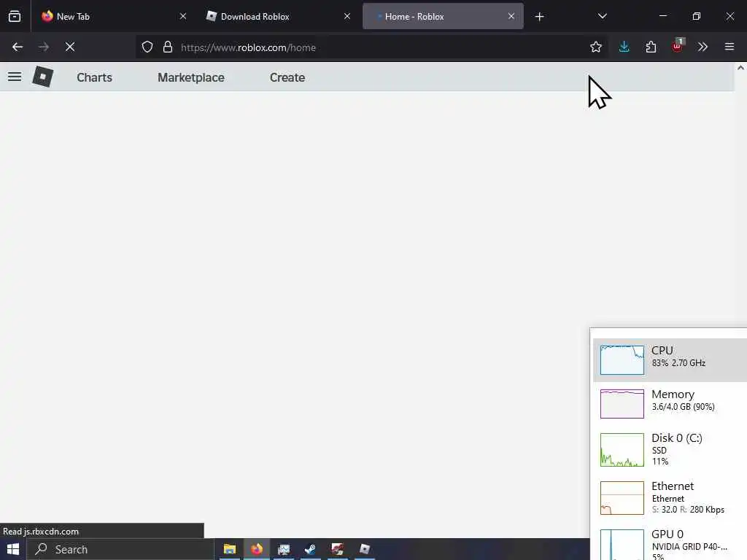Image resolution: width=747 pixels, height=560 pixels.
Task: Select the Home - Roblox tab
Action: (443, 16)
